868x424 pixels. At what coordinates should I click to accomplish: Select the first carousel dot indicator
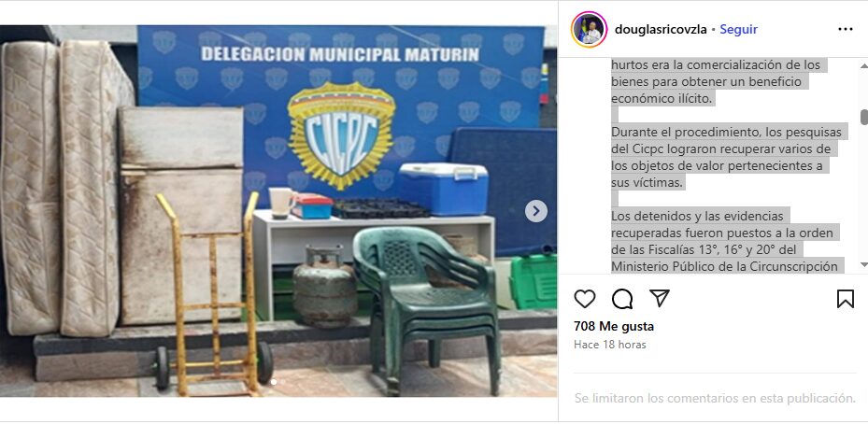coord(273,381)
